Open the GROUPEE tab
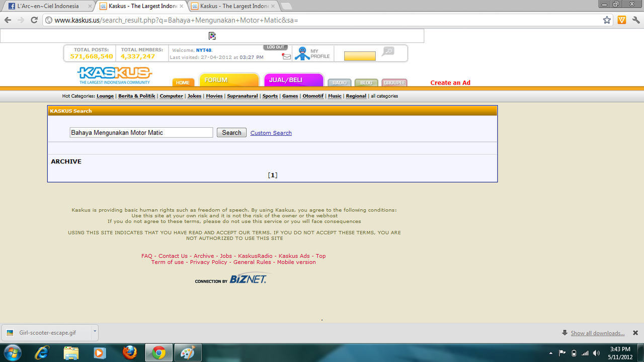The height and width of the screenshot is (362, 644). [x=394, y=82]
